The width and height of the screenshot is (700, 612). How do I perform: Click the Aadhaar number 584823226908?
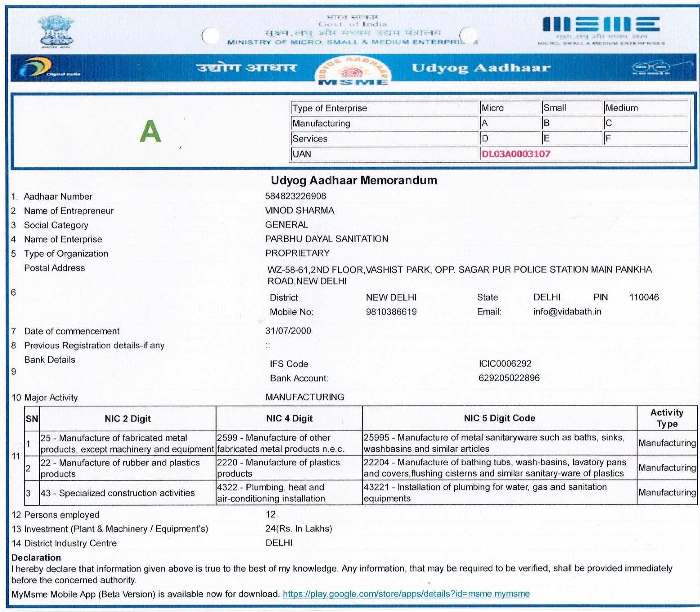click(x=295, y=196)
